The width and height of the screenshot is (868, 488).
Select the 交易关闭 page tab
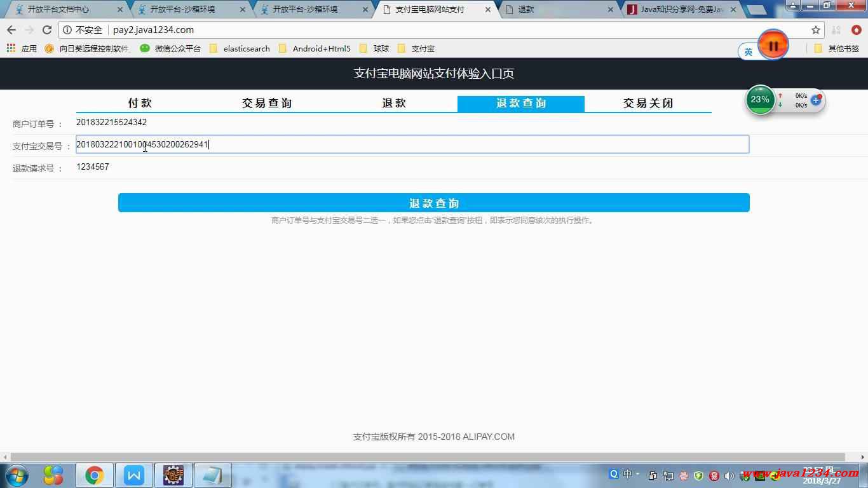(648, 104)
